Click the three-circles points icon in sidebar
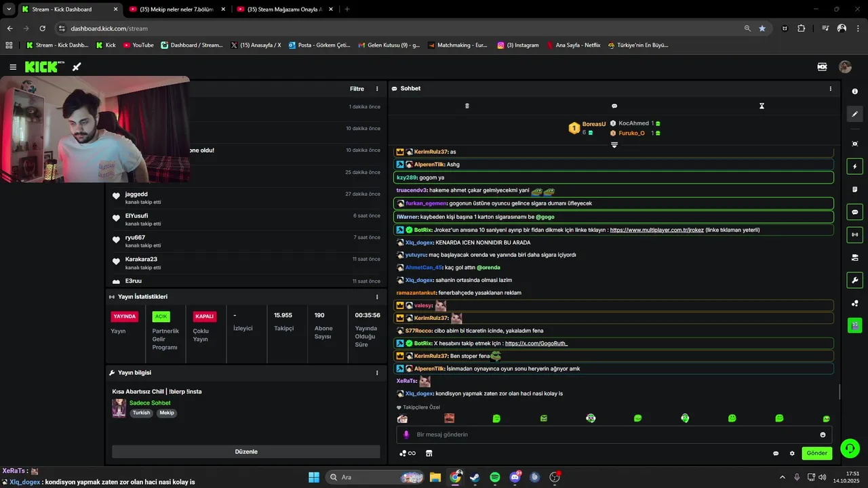Screen dimensions: 868x488 [x=854, y=303]
